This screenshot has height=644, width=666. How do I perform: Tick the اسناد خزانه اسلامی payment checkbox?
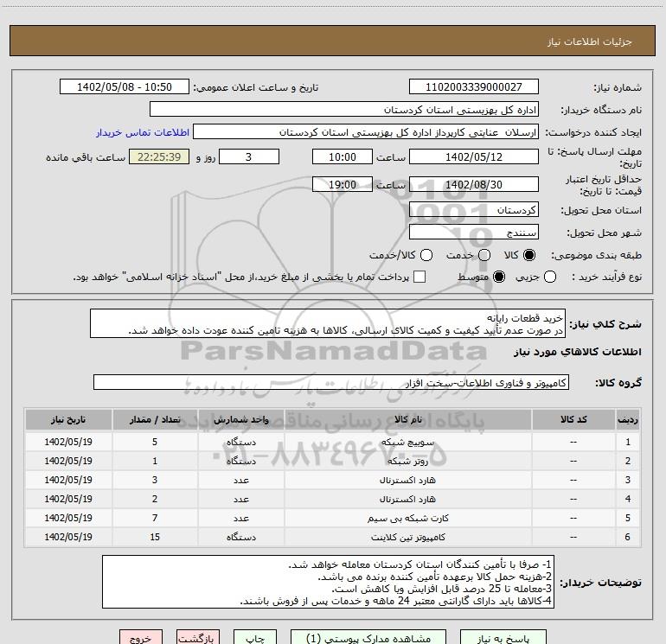click(419, 277)
